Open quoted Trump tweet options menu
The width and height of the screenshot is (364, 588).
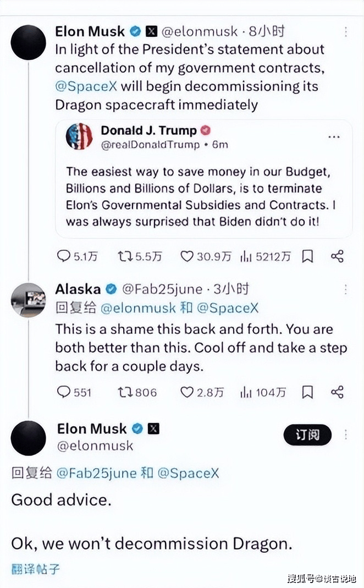pos(334,136)
